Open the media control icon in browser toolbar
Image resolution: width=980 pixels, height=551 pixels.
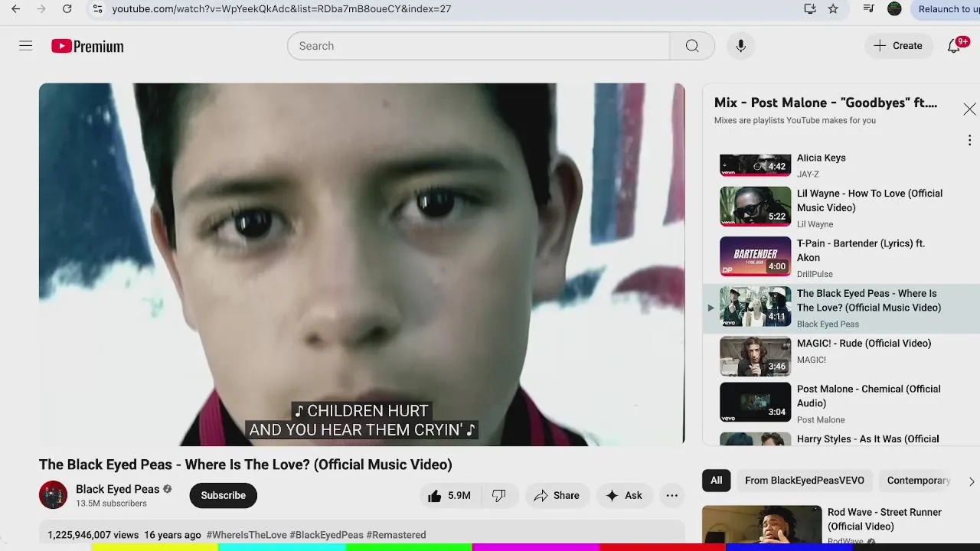[x=868, y=9]
